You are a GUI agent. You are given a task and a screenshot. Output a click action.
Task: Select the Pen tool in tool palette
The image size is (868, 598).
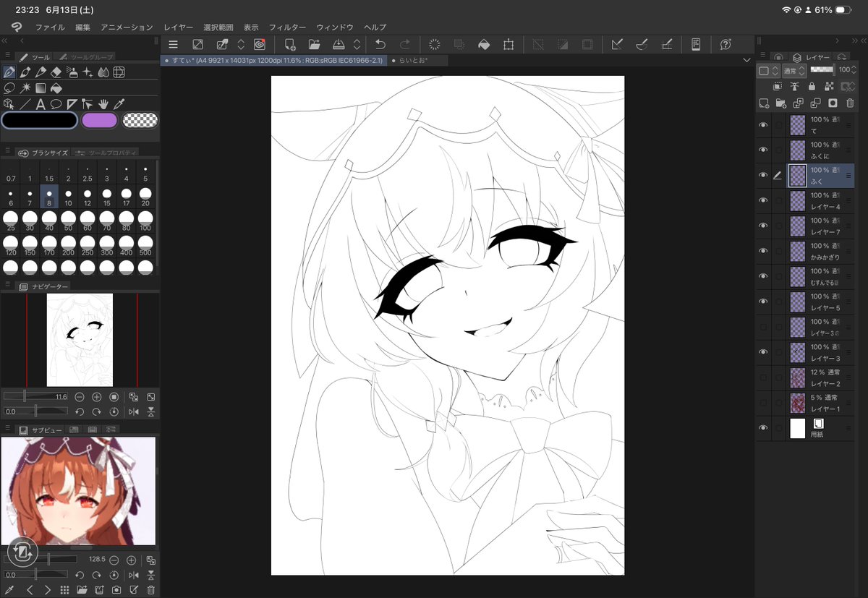(9, 72)
